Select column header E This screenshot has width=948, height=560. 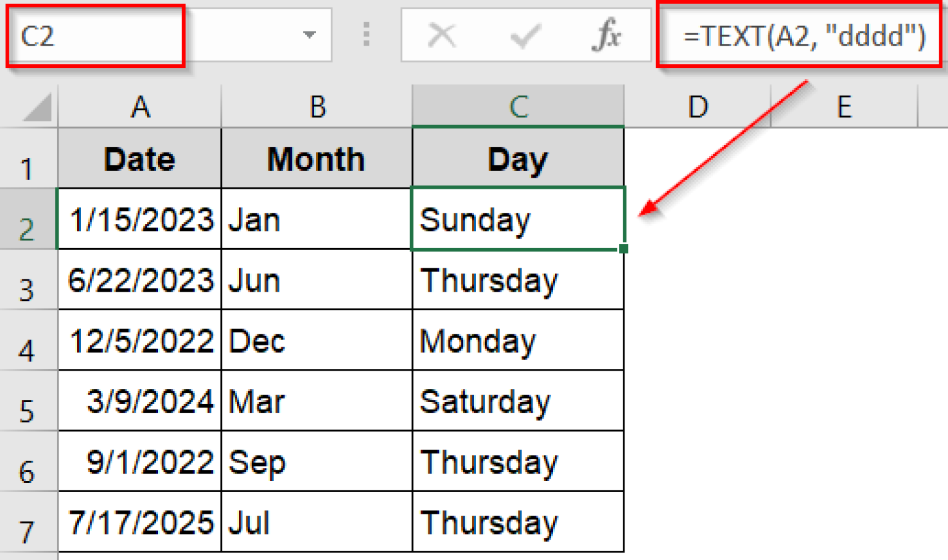tap(844, 106)
